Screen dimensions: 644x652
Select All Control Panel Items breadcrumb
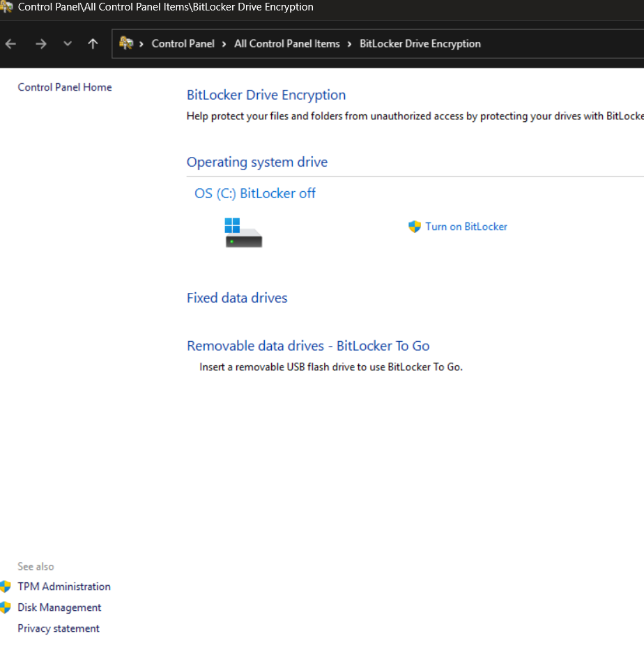coord(286,44)
